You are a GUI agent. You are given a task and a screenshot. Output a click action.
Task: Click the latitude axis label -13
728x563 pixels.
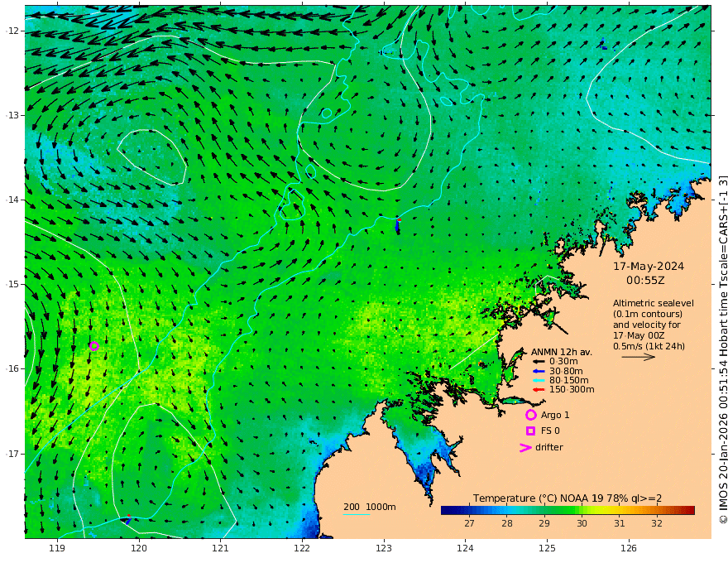pos(13,115)
